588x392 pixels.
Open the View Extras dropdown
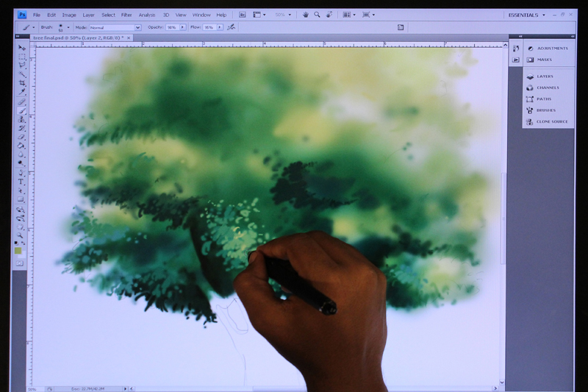[x=259, y=15]
